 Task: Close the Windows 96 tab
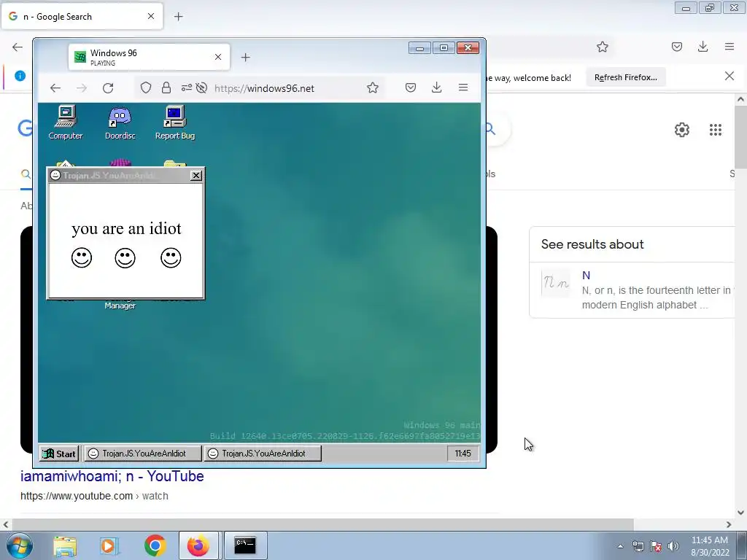tap(218, 57)
